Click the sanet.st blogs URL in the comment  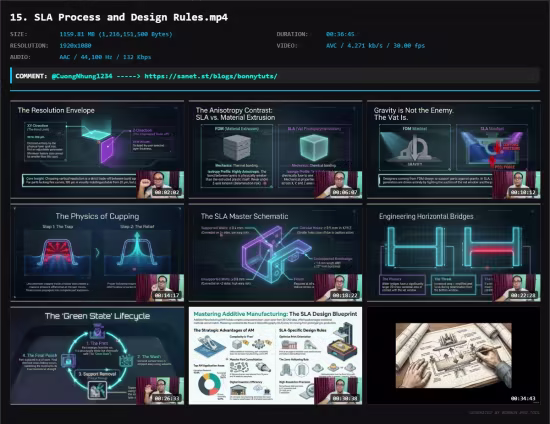[211, 76]
